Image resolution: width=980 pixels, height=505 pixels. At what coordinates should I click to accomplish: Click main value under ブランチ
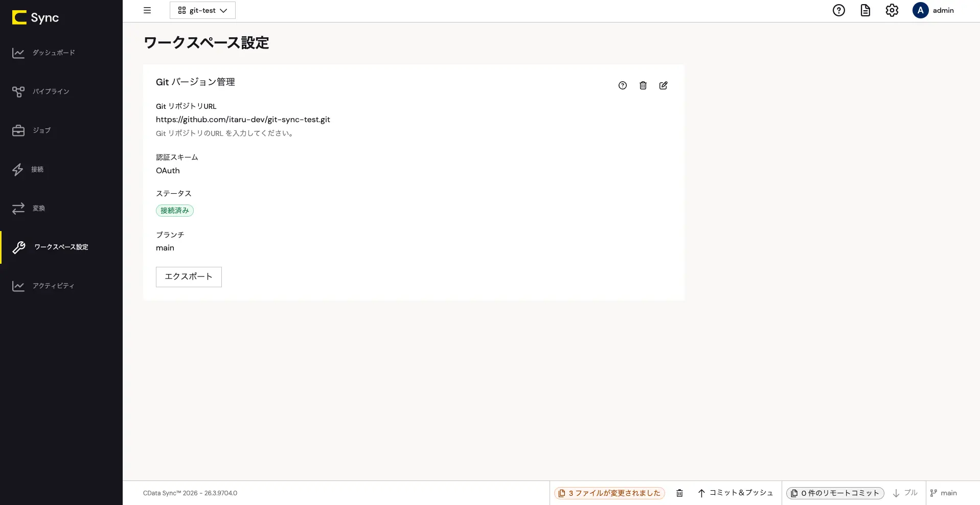pos(165,248)
